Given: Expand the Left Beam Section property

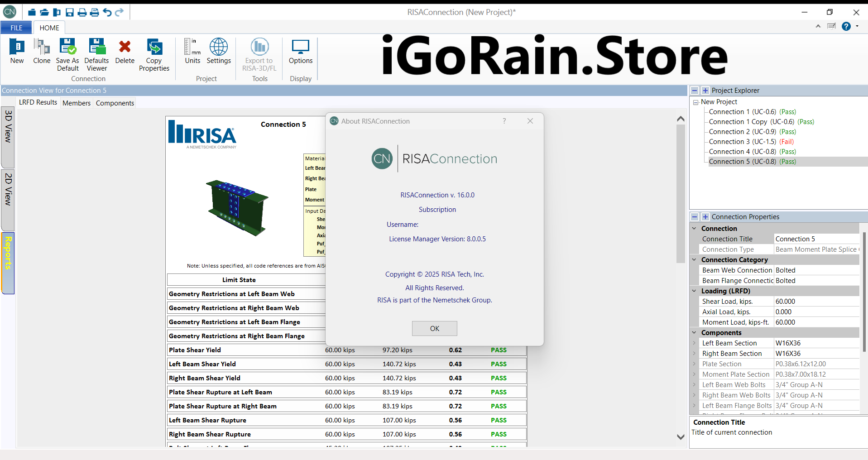Looking at the screenshot, I should (694, 343).
